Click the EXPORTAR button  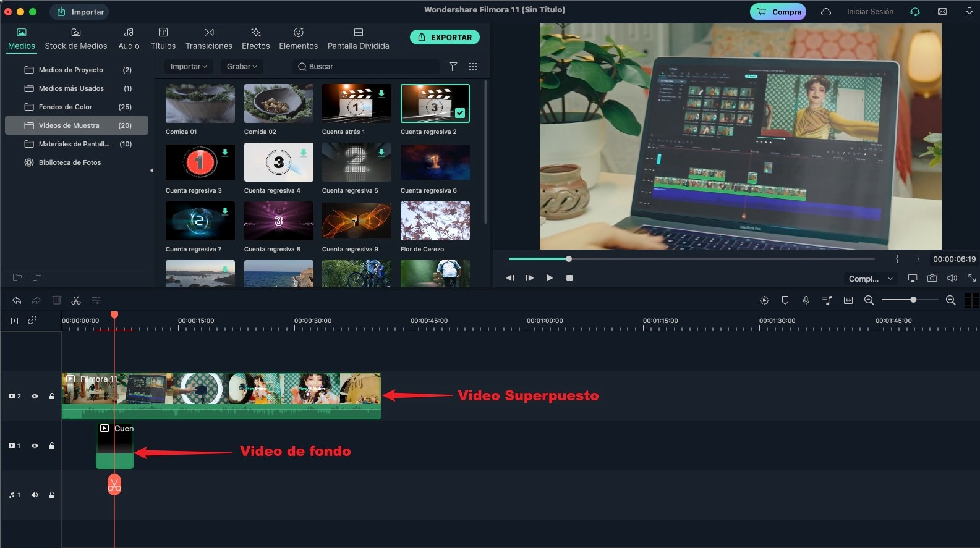[x=445, y=37]
